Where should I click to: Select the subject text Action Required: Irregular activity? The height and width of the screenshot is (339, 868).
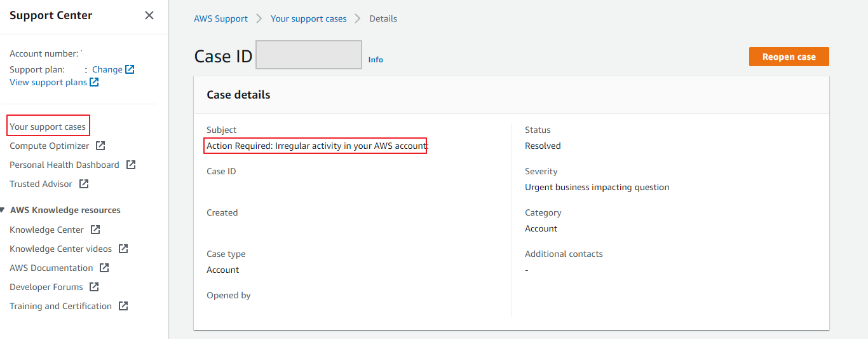click(316, 146)
